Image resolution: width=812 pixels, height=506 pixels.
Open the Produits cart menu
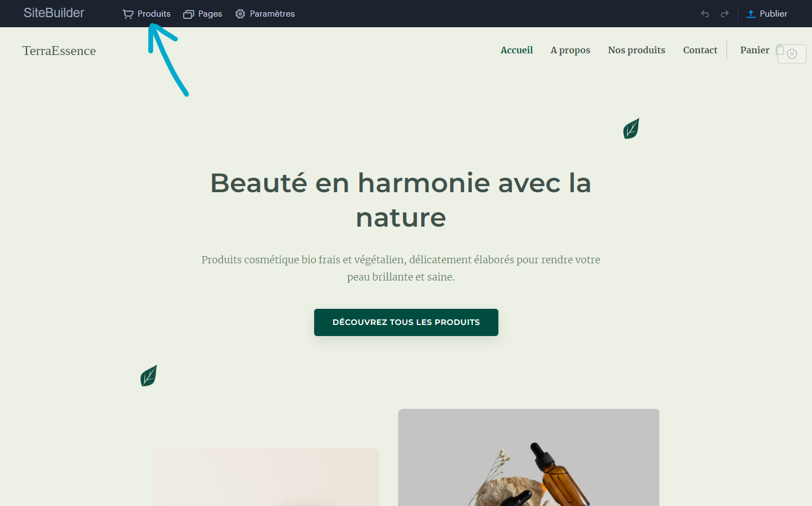pos(147,14)
